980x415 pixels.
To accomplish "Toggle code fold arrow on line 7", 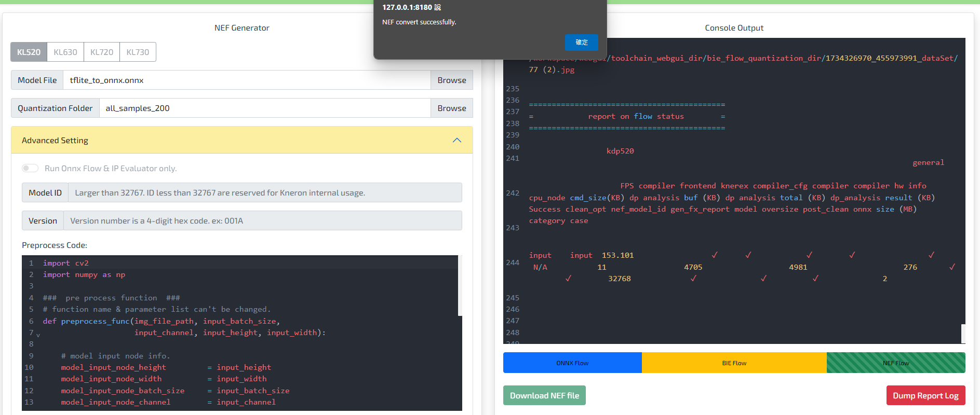I will coord(38,335).
